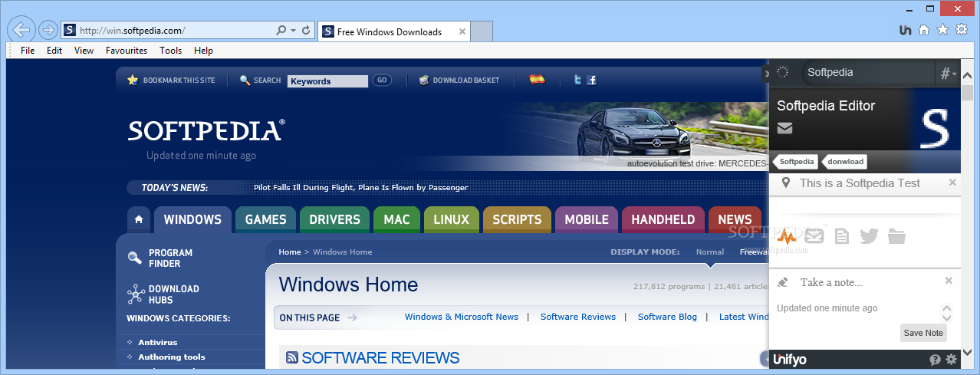Viewport: 980px width, 375px height.
Task: Click the Keywords search field
Action: [328, 81]
